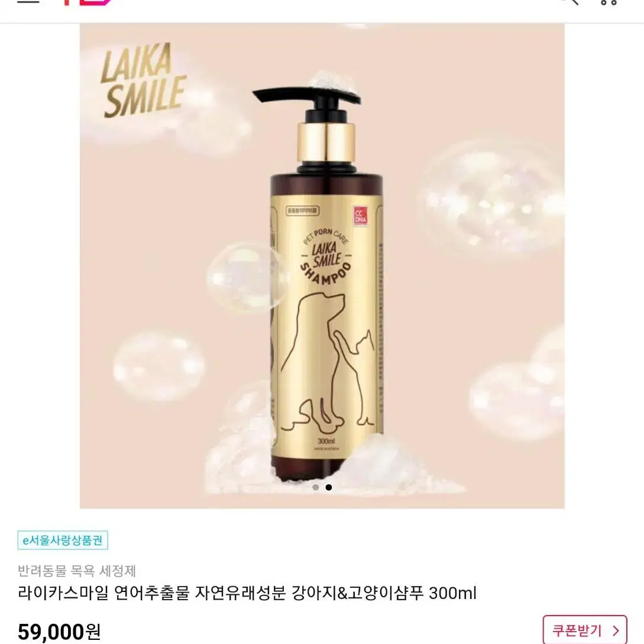Tap the PET CARE SHAMPOO circular label
644x644 pixels.
pos(326,257)
